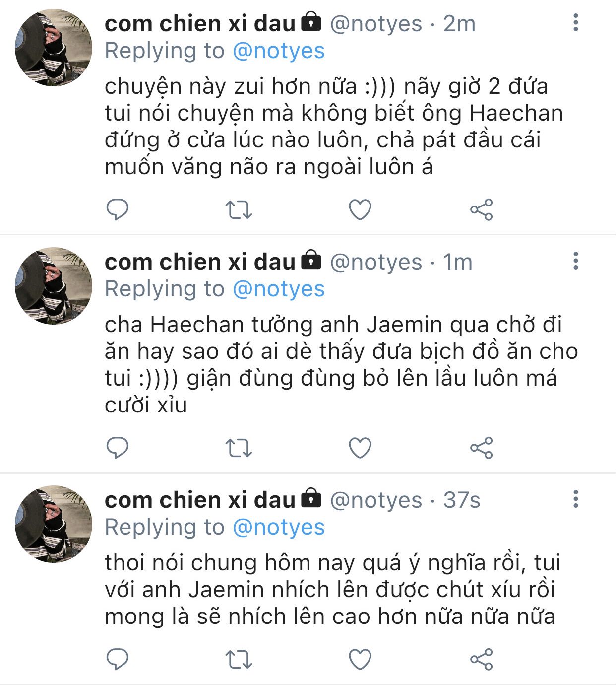This screenshot has width=616, height=685.
Task: Open the tweet starting with "thoi nói chung"
Action: [332, 590]
